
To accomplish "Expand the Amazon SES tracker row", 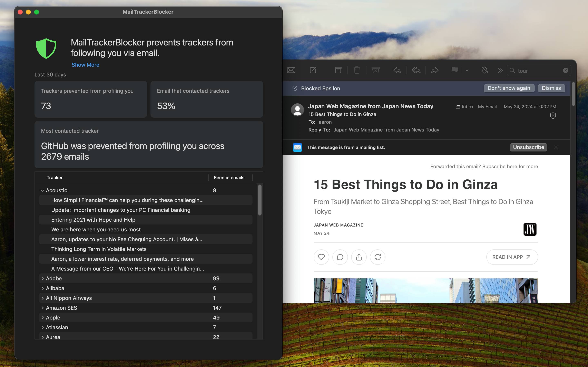I will click(42, 308).
